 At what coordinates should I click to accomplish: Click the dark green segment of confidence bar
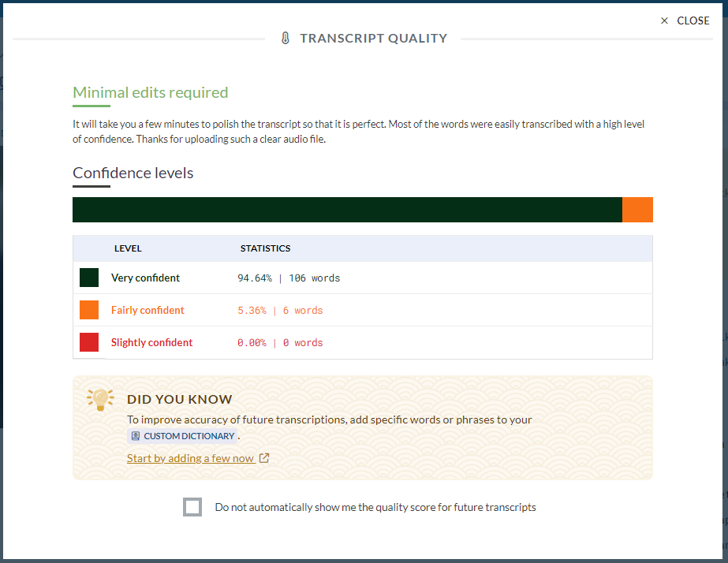(x=347, y=210)
